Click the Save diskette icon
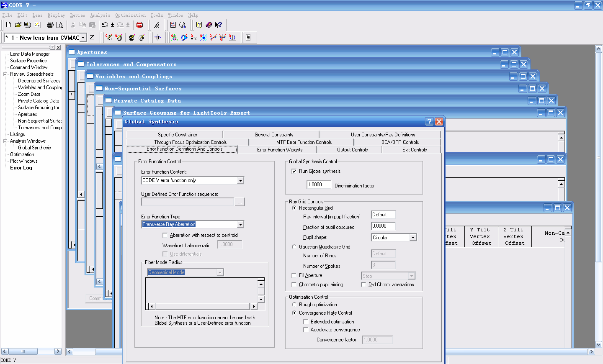Viewport: 603px width, 364px height. (28, 25)
